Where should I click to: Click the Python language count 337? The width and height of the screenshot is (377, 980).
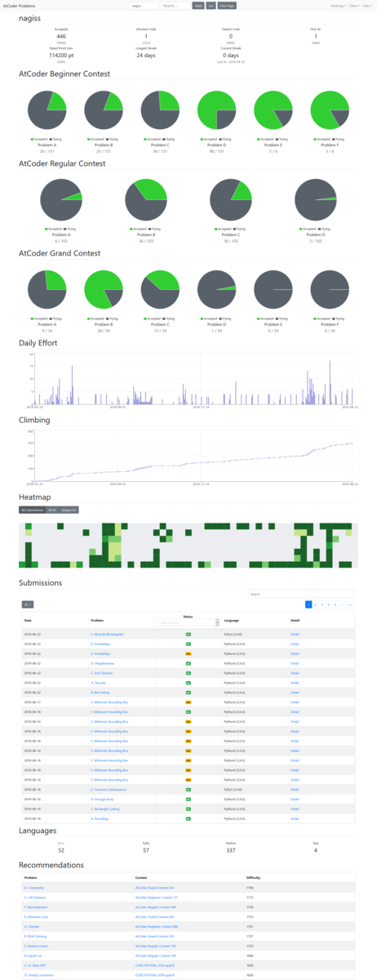pyautogui.click(x=229, y=850)
